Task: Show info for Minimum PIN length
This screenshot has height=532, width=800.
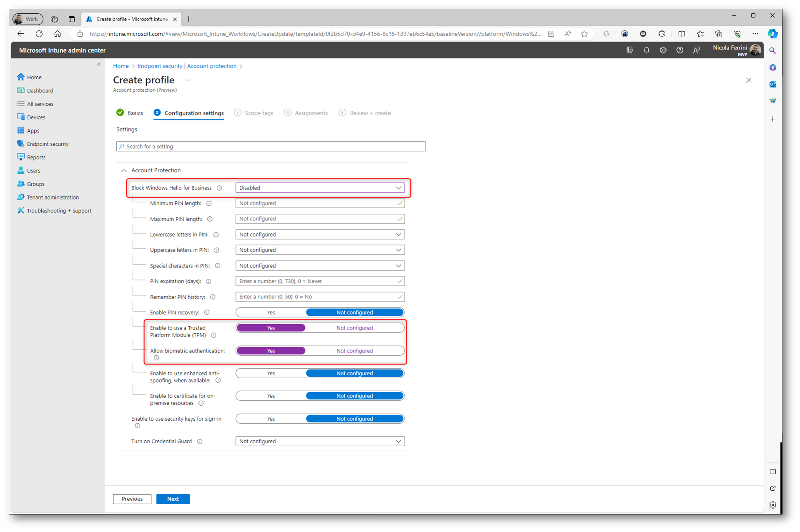Action: [x=209, y=203]
